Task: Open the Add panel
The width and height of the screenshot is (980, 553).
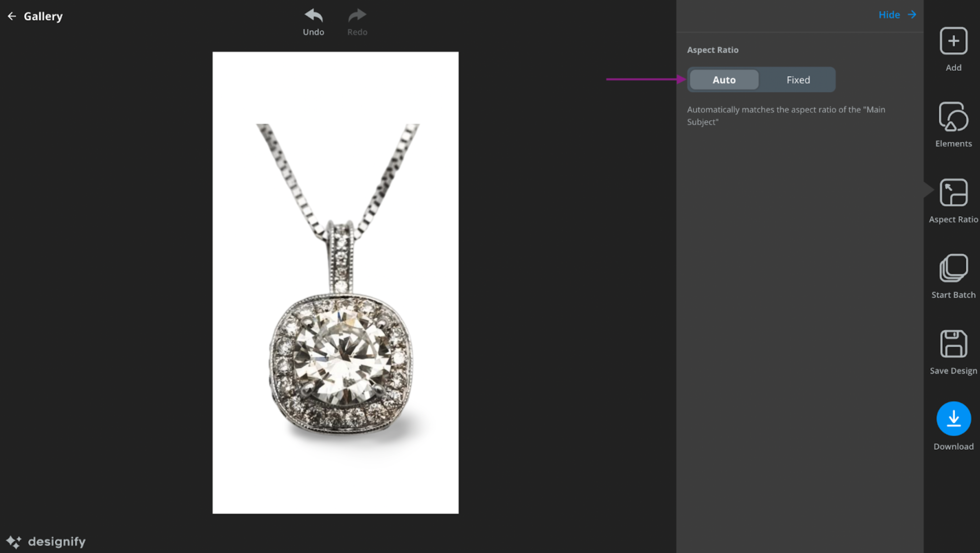Action: pos(953,49)
